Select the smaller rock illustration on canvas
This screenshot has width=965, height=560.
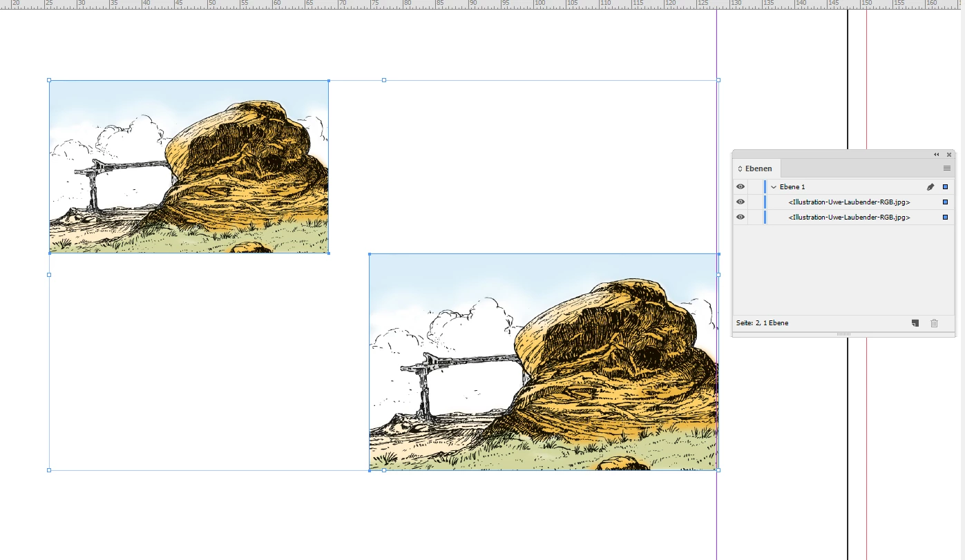(189, 166)
